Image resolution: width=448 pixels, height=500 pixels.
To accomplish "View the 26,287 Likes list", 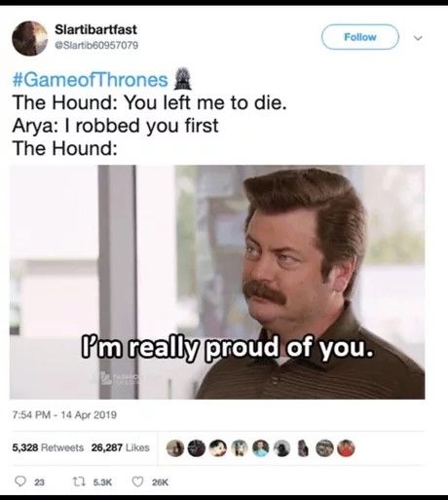I will coord(120,447).
